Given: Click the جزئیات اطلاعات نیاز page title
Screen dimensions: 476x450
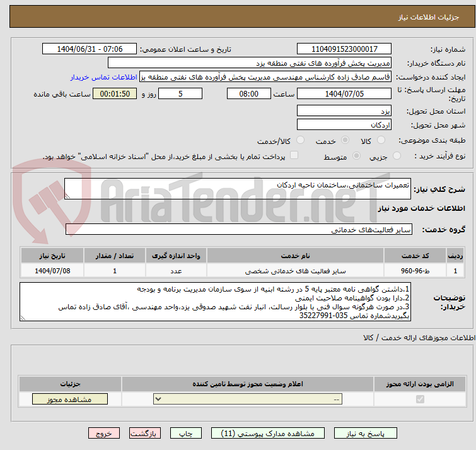Looking at the screenshot, I should click(428, 17).
